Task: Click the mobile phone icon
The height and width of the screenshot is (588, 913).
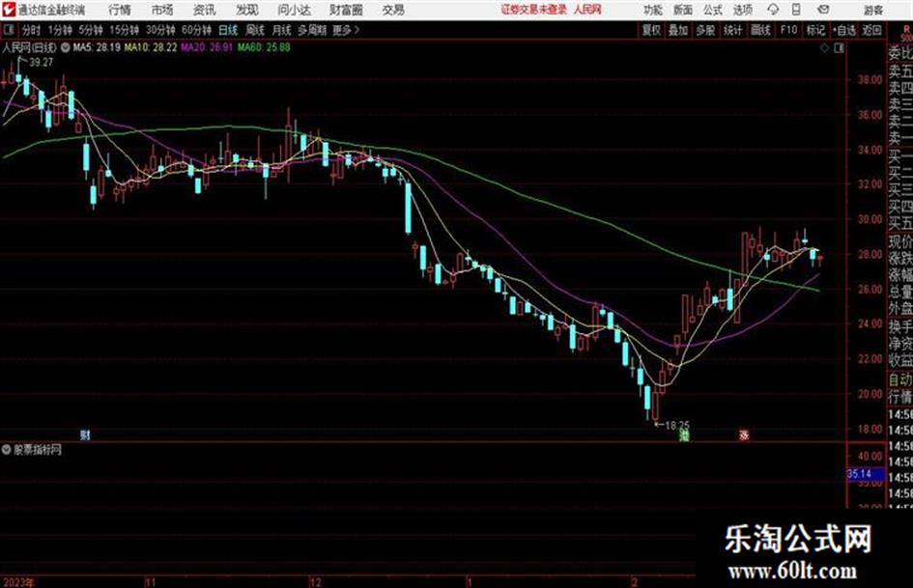Action: (796, 10)
